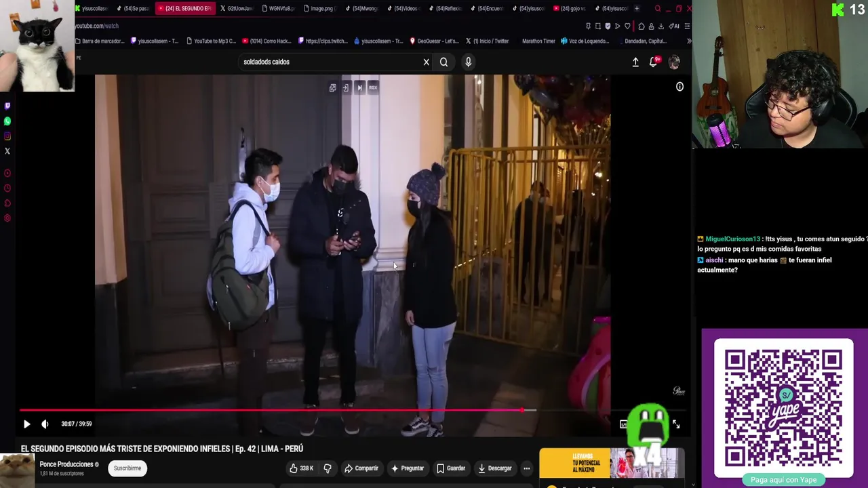Open '(1) Inicio / Twitter' bookmark
Viewport: 868px width, 488px height.
487,41
